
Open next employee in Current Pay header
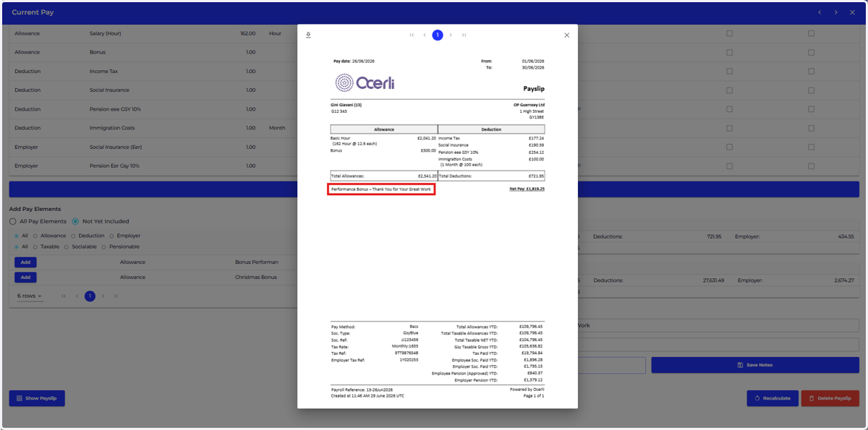pos(835,12)
